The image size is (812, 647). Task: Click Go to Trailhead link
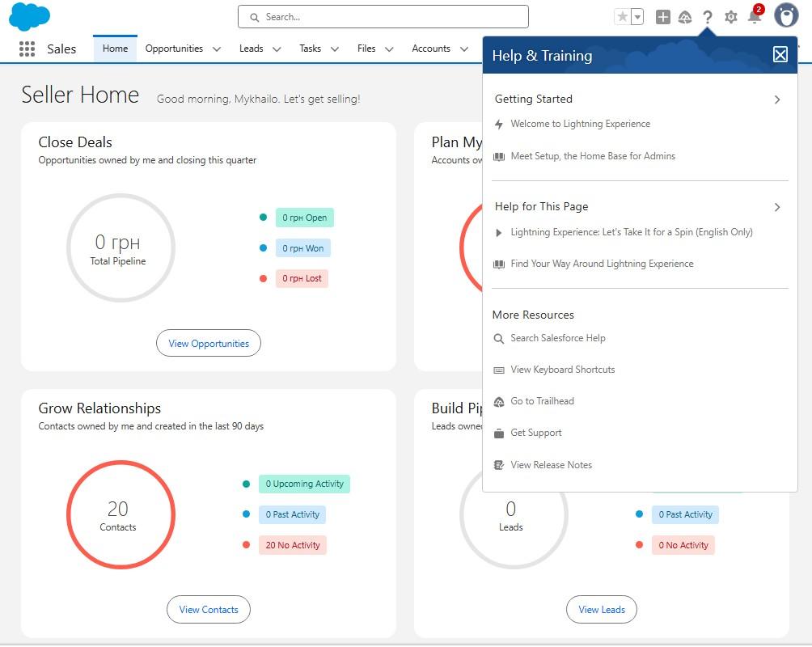[542, 401]
